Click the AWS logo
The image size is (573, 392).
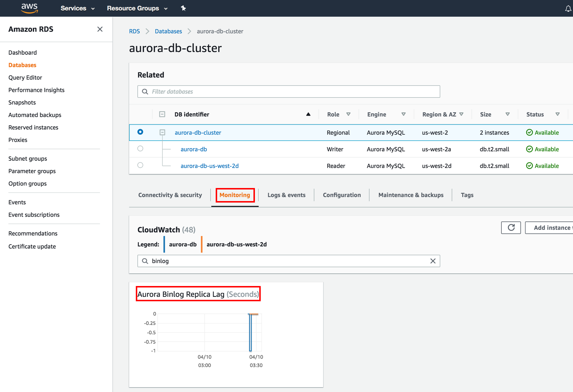29,8
